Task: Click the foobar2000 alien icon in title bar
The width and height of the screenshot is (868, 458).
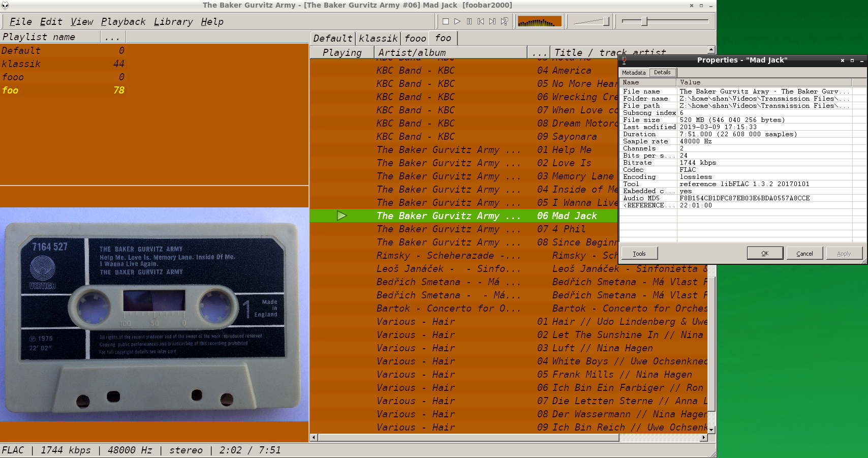Action: [x=5, y=5]
